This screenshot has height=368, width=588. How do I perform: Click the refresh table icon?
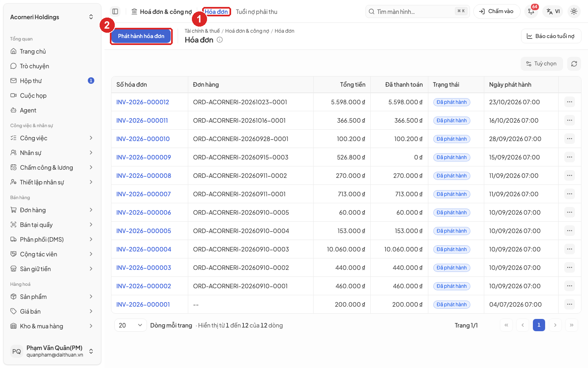(574, 64)
